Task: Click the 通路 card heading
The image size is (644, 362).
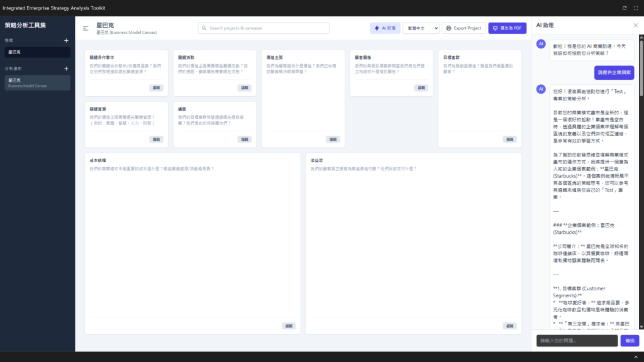Action: tap(182, 109)
